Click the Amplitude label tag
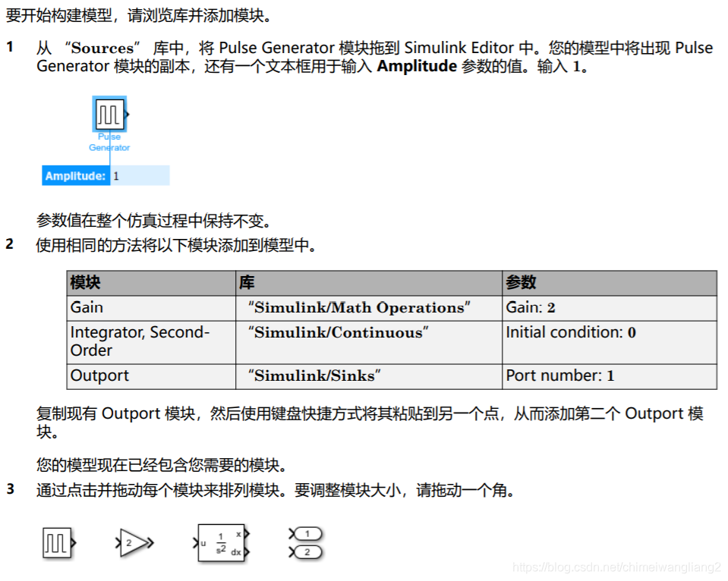This screenshot has height=581, width=728. (x=76, y=176)
